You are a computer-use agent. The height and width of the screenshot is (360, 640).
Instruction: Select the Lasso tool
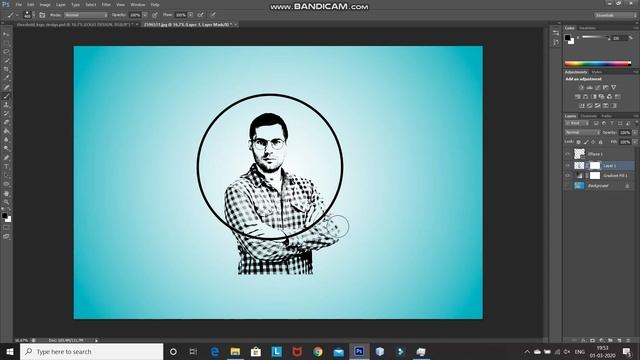point(6,52)
